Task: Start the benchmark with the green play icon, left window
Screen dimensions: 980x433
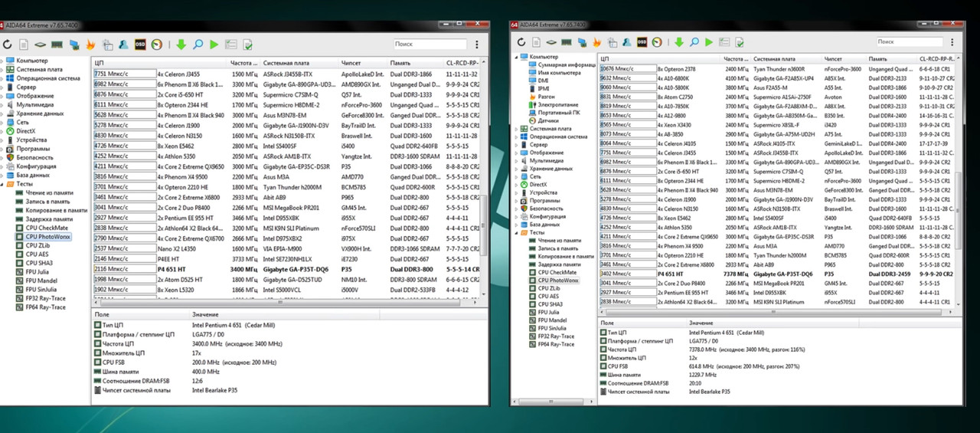Action: coord(214,44)
